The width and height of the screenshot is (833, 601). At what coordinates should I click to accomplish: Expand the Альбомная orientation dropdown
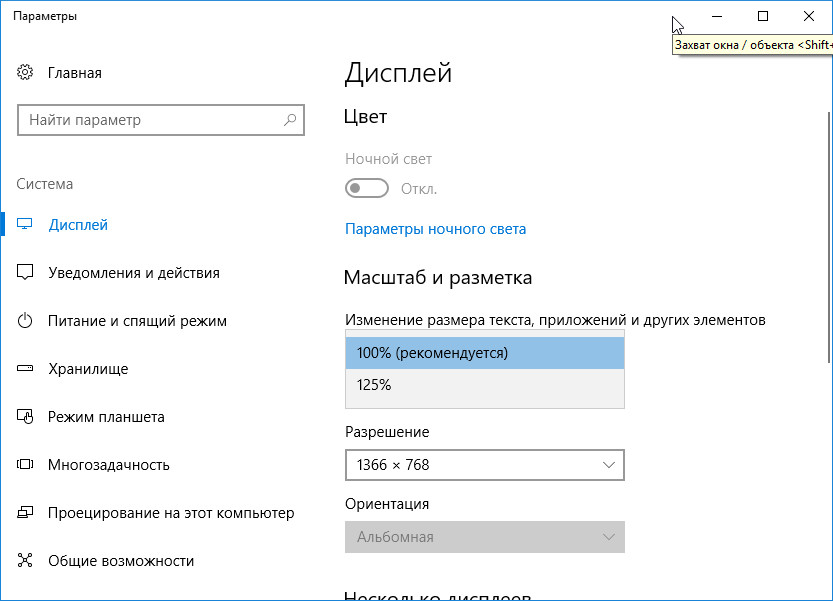pyautogui.click(x=484, y=537)
